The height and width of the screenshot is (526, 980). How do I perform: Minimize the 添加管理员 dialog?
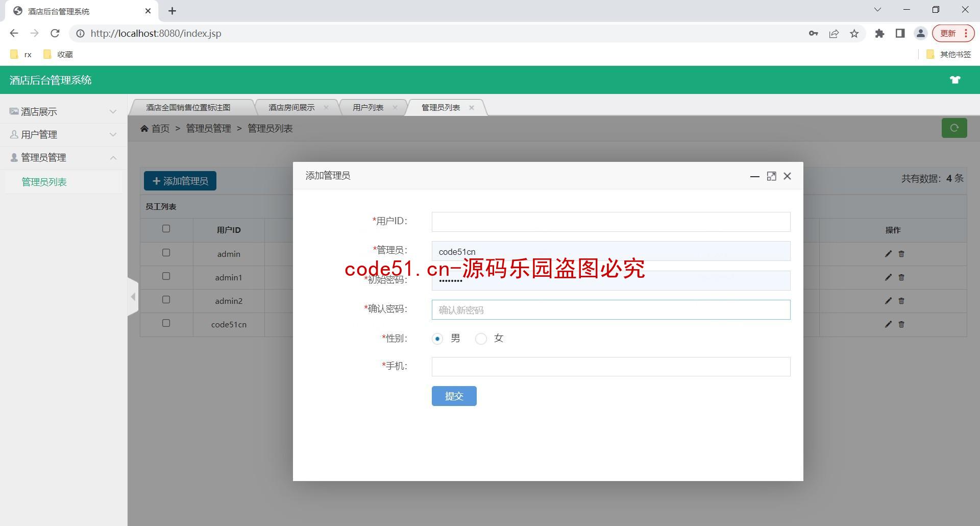pos(755,176)
